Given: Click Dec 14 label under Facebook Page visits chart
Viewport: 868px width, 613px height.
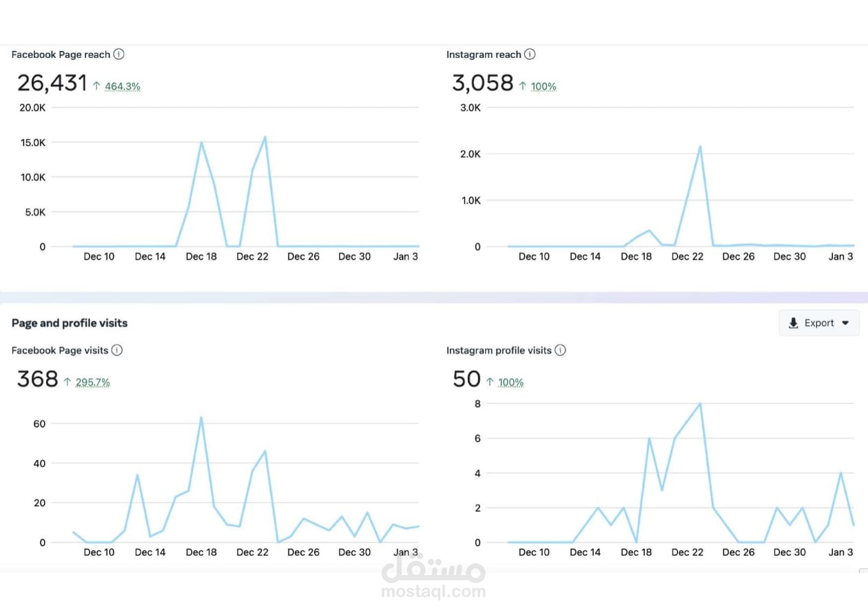Looking at the screenshot, I should 150,552.
